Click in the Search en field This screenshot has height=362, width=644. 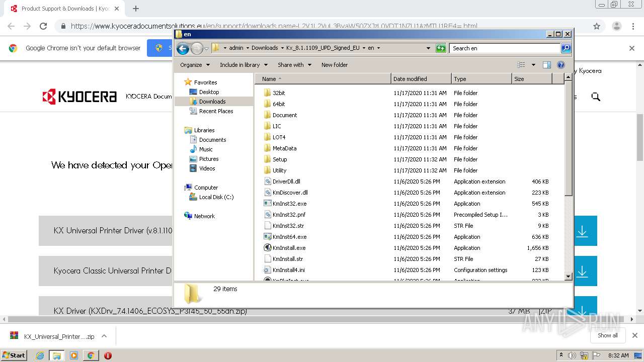point(505,48)
